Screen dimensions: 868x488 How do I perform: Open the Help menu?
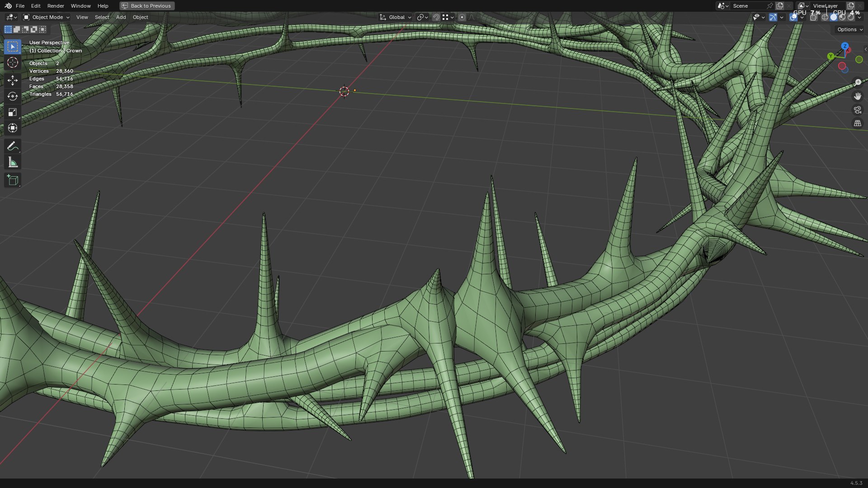(x=103, y=6)
